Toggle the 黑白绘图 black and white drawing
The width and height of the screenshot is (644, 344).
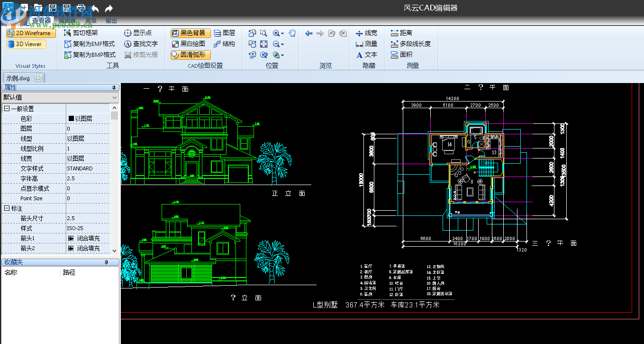(189, 44)
